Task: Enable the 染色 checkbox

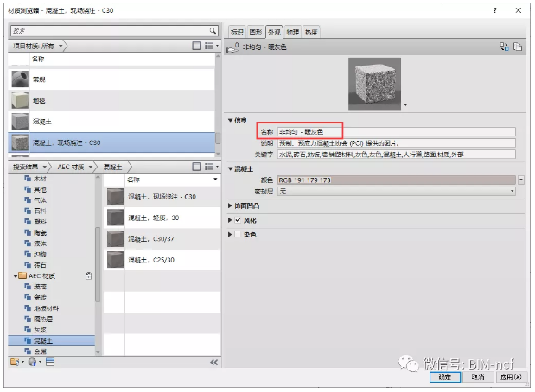Action: [238, 234]
